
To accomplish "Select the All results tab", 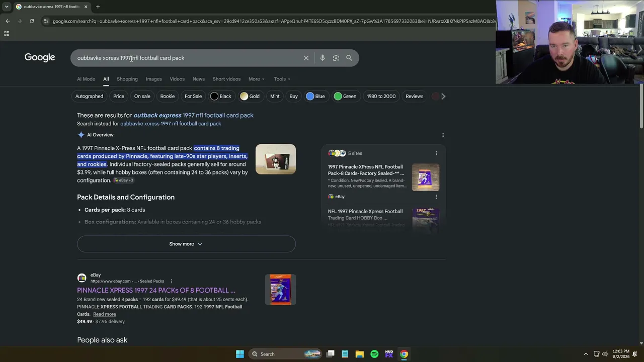I will pyautogui.click(x=106, y=79).
